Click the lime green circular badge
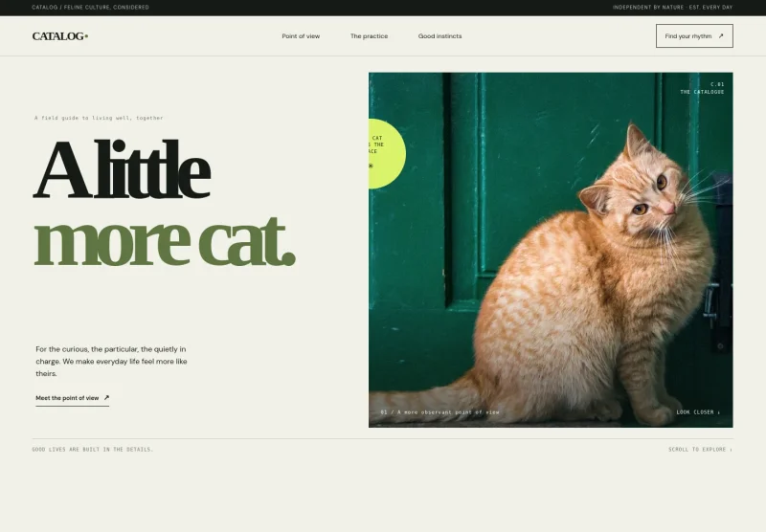Image resolution: width=766 pixels, height=532 pixels. 387,153
